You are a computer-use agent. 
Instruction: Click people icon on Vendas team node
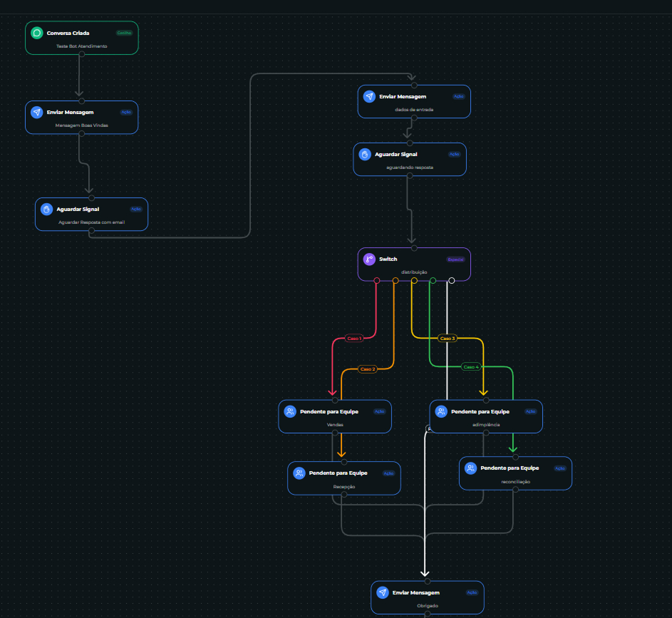click(290, 411)
